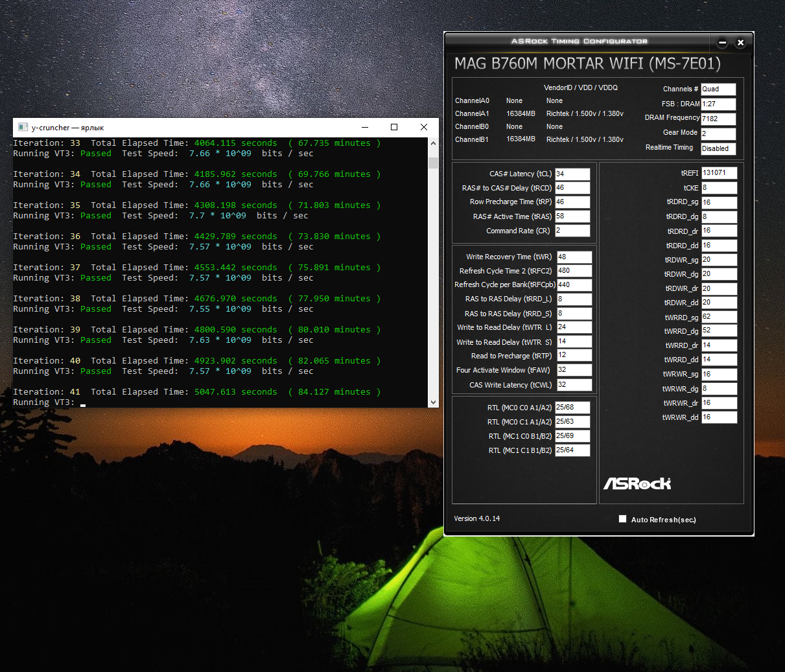The width and height of the screenshot is (785, 672).
Task: Close the ASRock Timing Configurator window
Action: pos(740,43)
